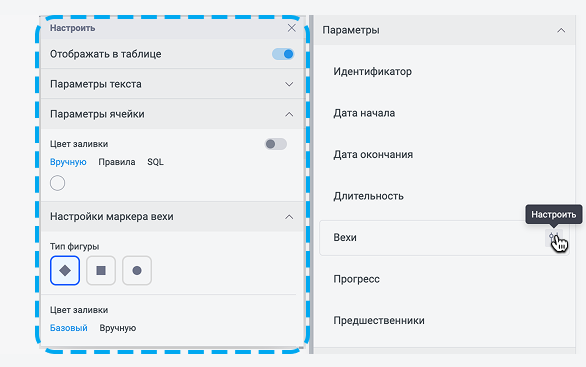Image resolution: width=586 pixels, height=367 pixels.
Task: Click Параметры panel header
Action: 444,30
